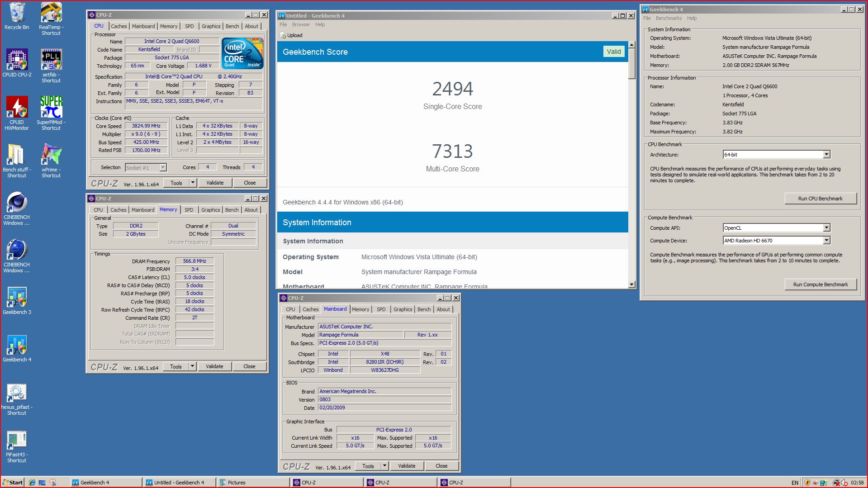Expand the Architecture 64-bit dropdown

(x=827, y=155)
